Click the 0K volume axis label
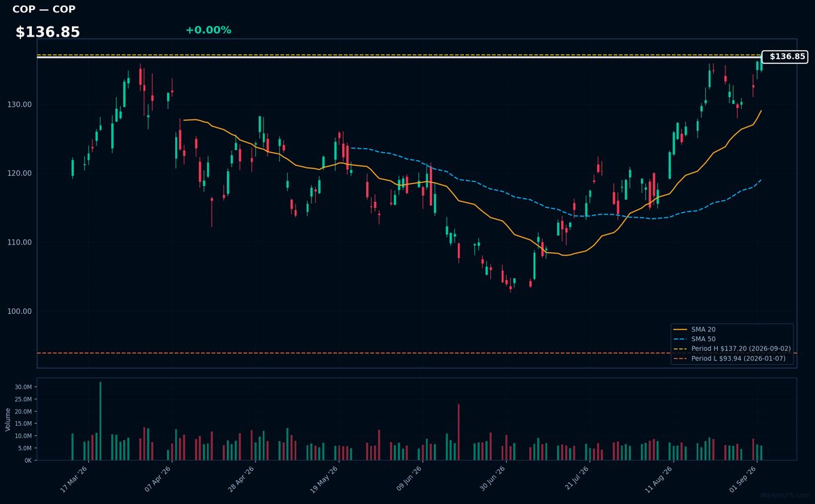 (x=28, y=461)
